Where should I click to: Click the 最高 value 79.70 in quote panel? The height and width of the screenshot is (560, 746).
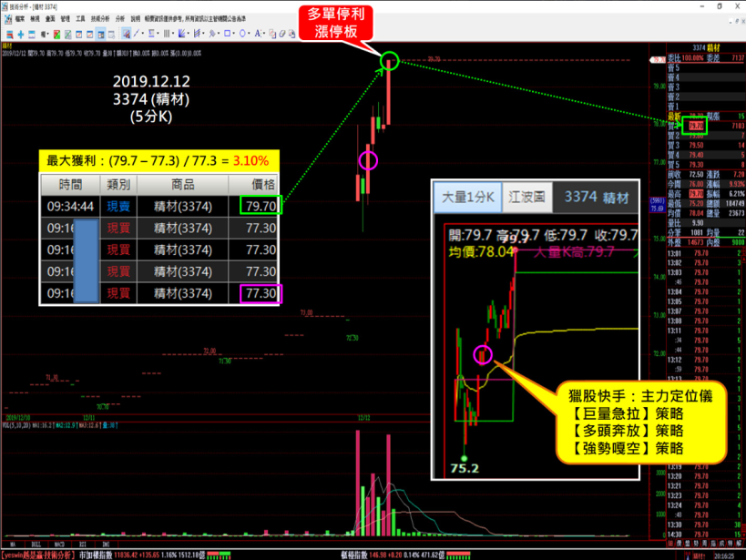click(x=696, y=194)
